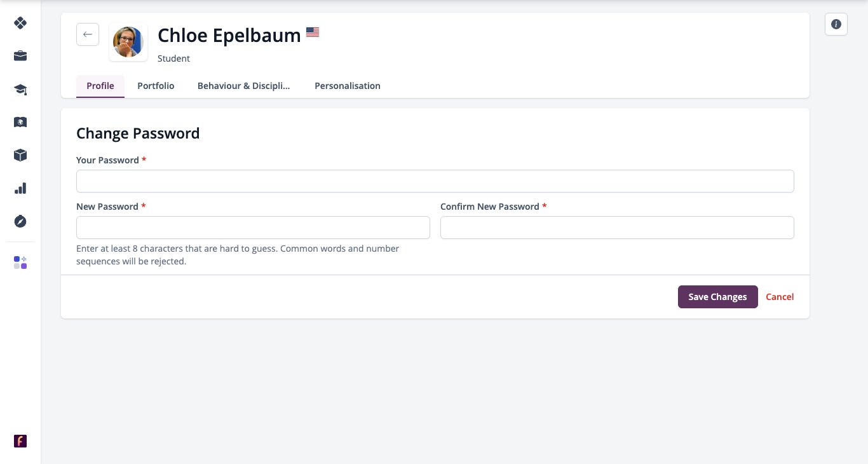Click the Cancel link
This screenshot has width=868, height=464.
tap(780, 297)
